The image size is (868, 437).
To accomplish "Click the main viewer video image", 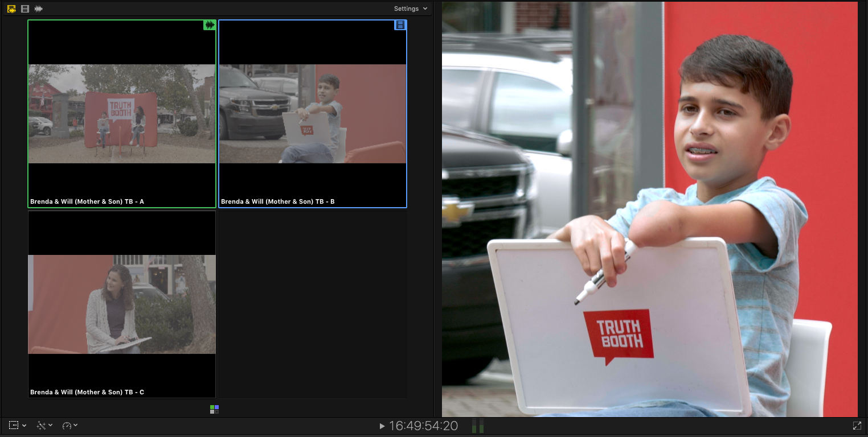I will pos(650,209).
